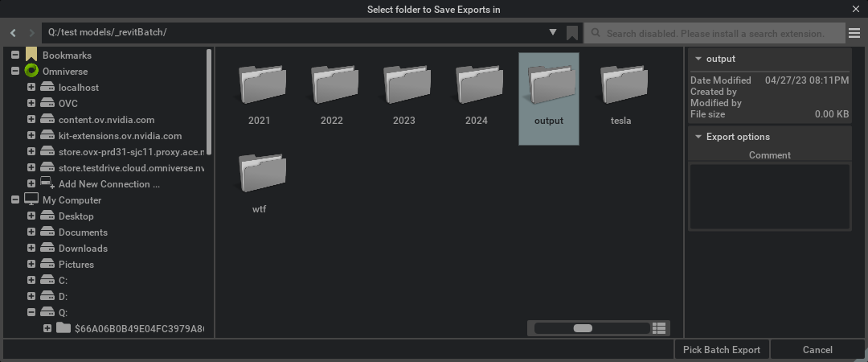Collapse the My Computer node
Screen dimensions: 868x362
(15, 200)
